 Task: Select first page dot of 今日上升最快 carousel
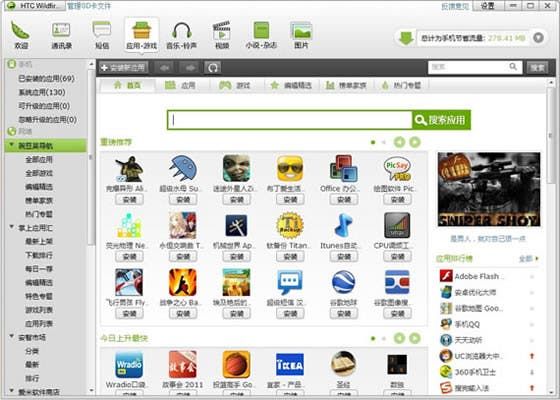point(373,338)
